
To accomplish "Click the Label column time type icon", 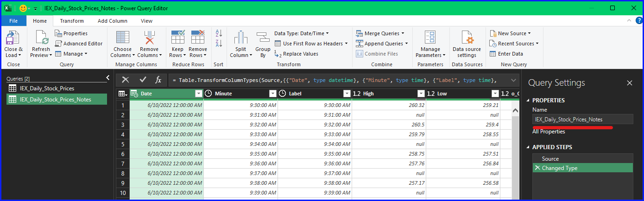I will point(282,94).
